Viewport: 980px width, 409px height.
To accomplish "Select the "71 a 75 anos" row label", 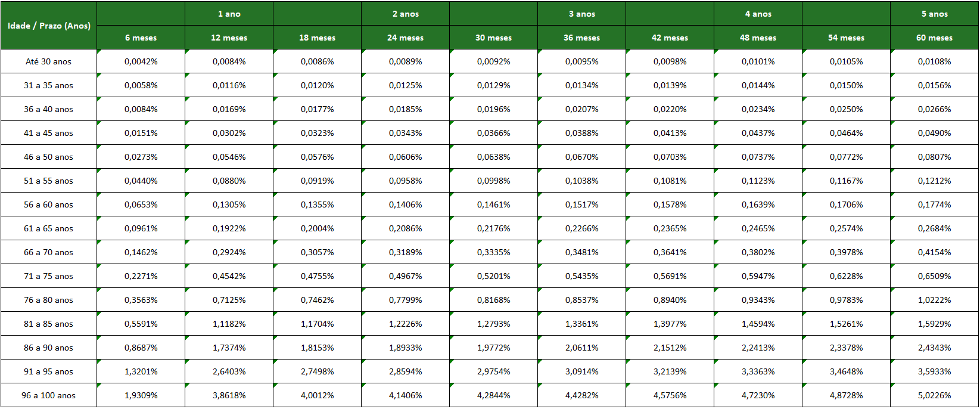I will (x=49, y=276).
